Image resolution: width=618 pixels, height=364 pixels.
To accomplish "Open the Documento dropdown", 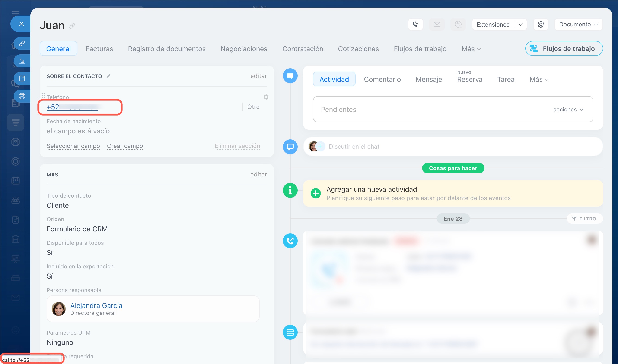I will pos(578,24).
